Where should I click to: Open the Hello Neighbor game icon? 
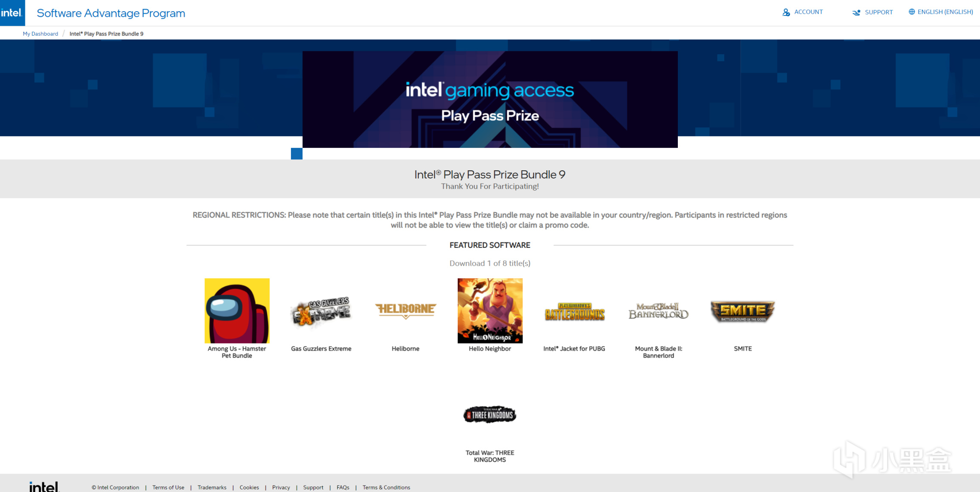point(490,309)
